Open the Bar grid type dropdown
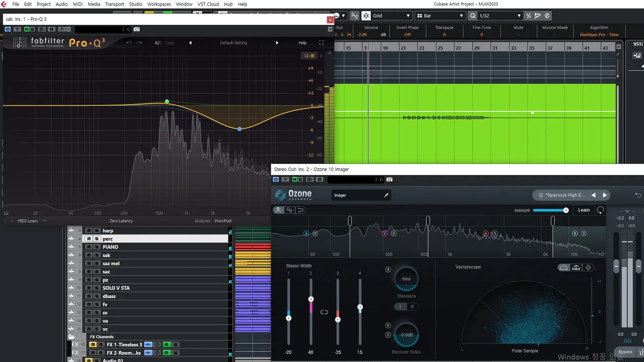This screenshot has width=644, height=362. (x=440, y=16)
